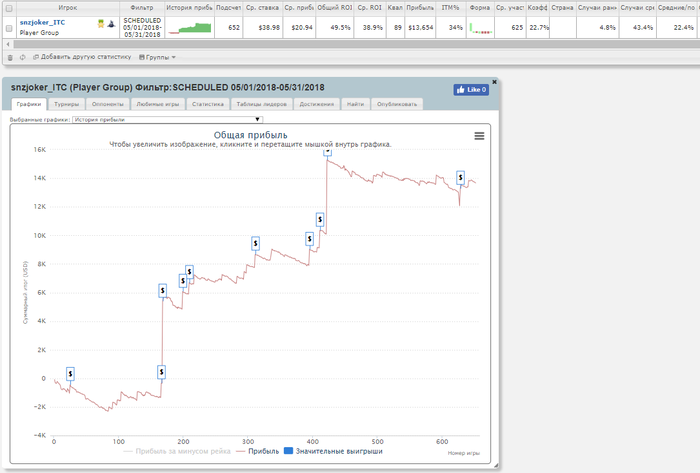The image size is (700, 473).
Task: Click the SCHEDULED 05/01/2018-05/31/2018 filter cell
Action: (x=142, y=28)
